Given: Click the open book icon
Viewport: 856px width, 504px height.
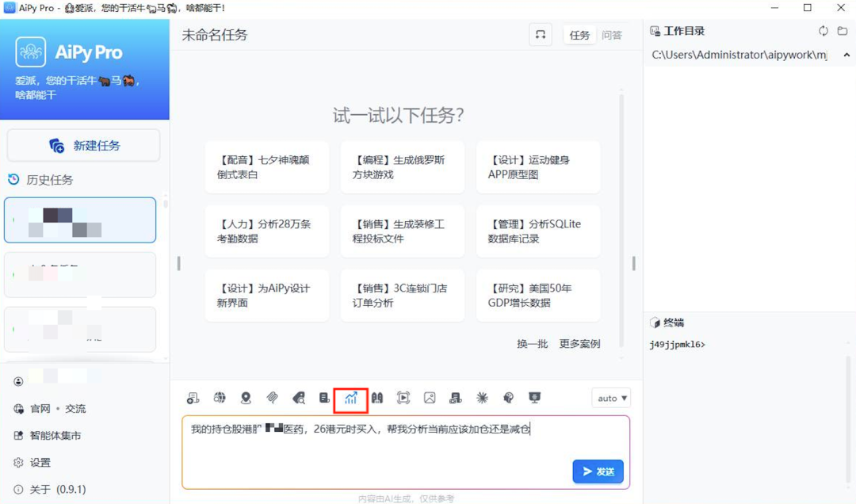Looking at the screenshot, I should (x=377, y=398).
